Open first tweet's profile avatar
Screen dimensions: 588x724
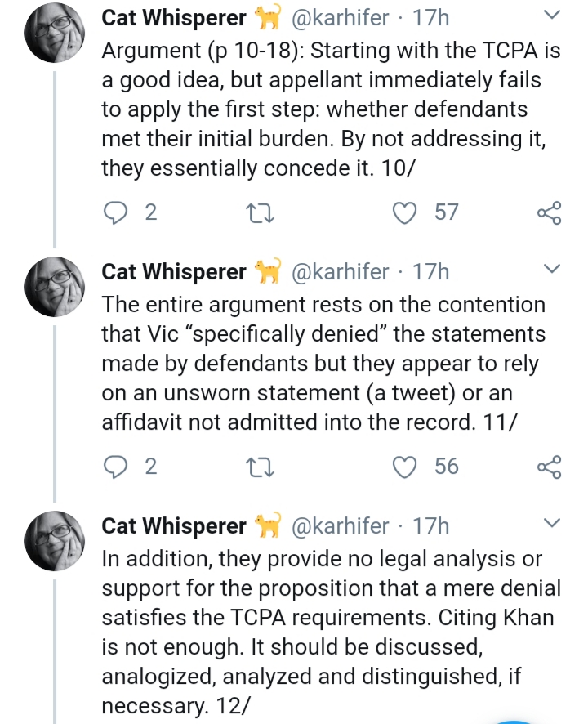pyautogui.click(x=55, y=33)
